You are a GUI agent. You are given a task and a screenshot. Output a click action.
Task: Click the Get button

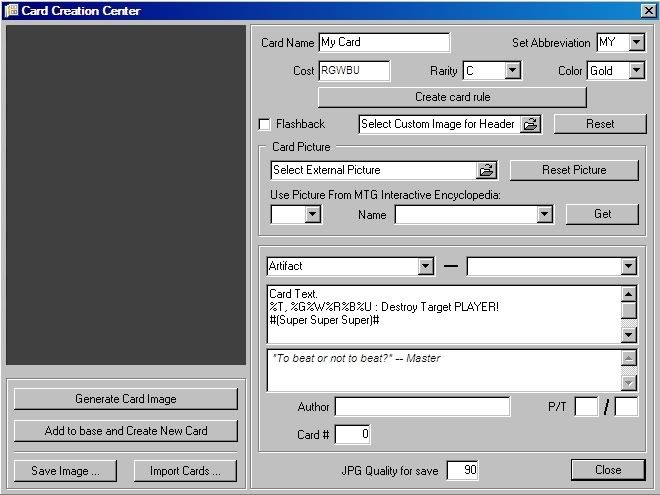click(x=602, y=214)
